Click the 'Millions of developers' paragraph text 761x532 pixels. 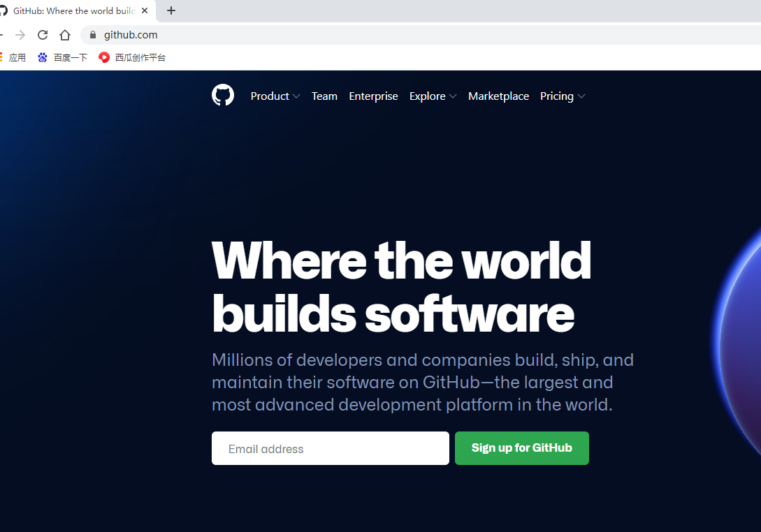coord(423,382)
